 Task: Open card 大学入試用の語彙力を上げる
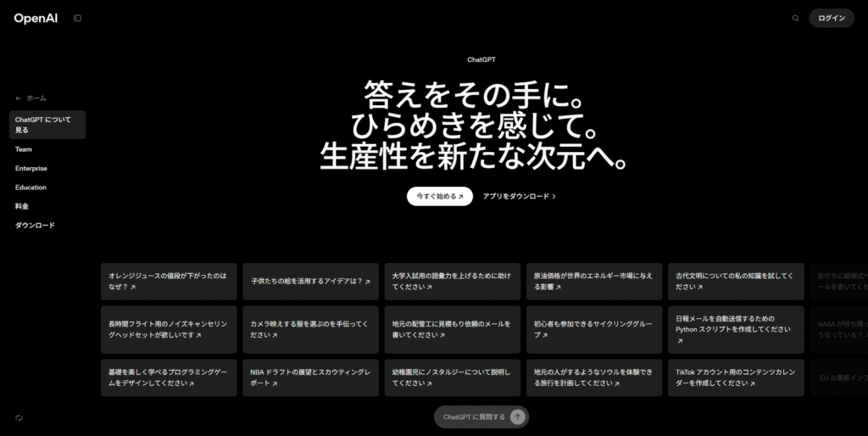pyautogui.click(x=453, y=282)
